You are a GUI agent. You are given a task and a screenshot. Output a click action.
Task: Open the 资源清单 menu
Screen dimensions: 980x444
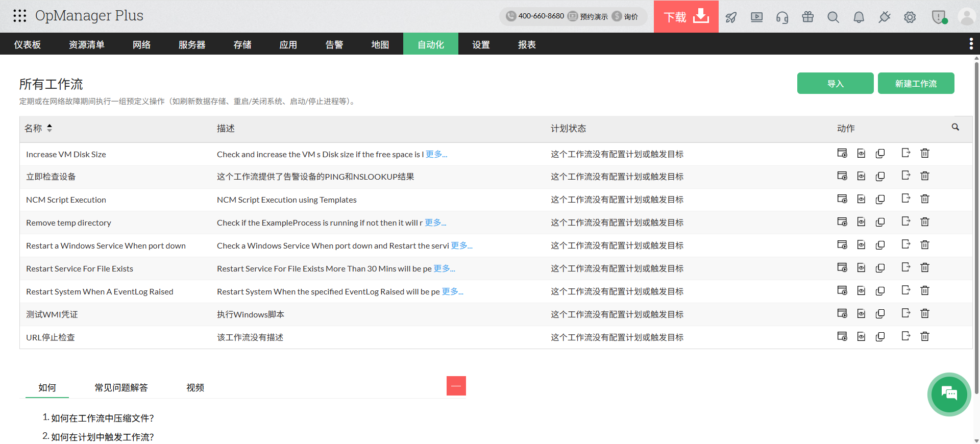click(87, 44)
